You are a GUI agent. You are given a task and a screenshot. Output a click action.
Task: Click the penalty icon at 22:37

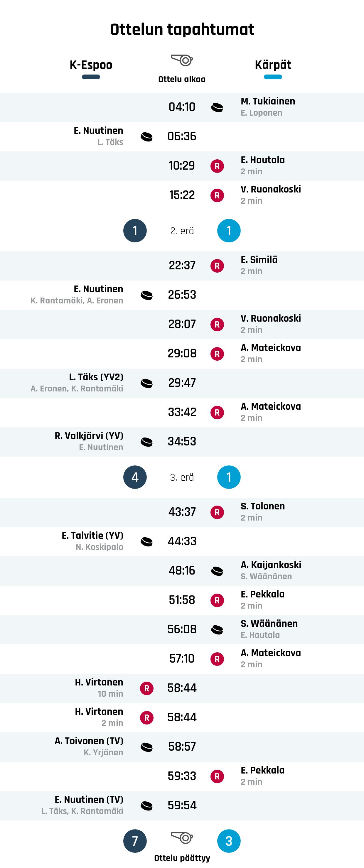point(217,266)
